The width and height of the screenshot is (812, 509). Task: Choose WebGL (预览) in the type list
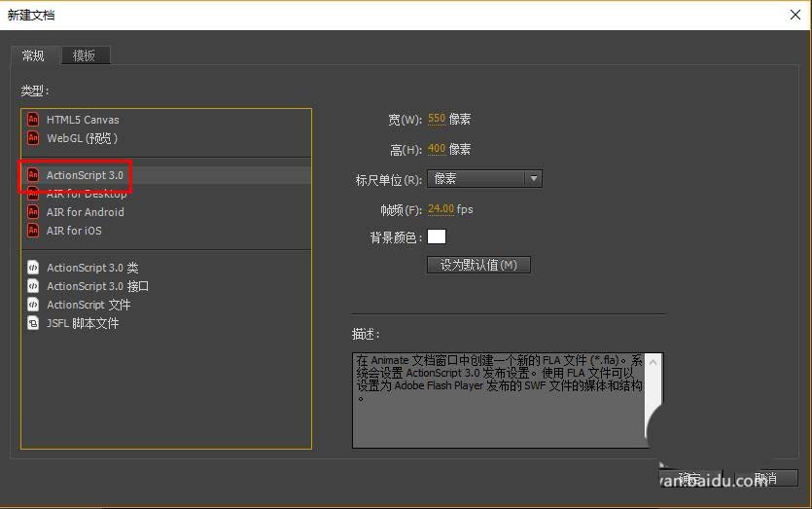click(165, 138)
